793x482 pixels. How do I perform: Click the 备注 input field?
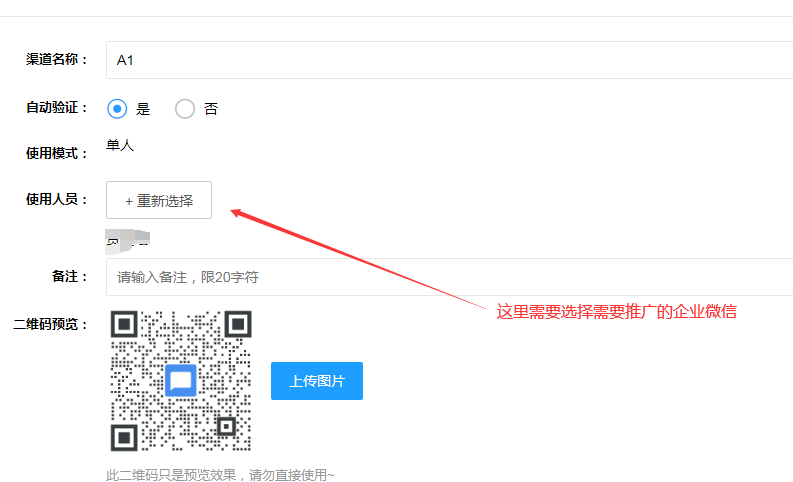pos(449,277)
